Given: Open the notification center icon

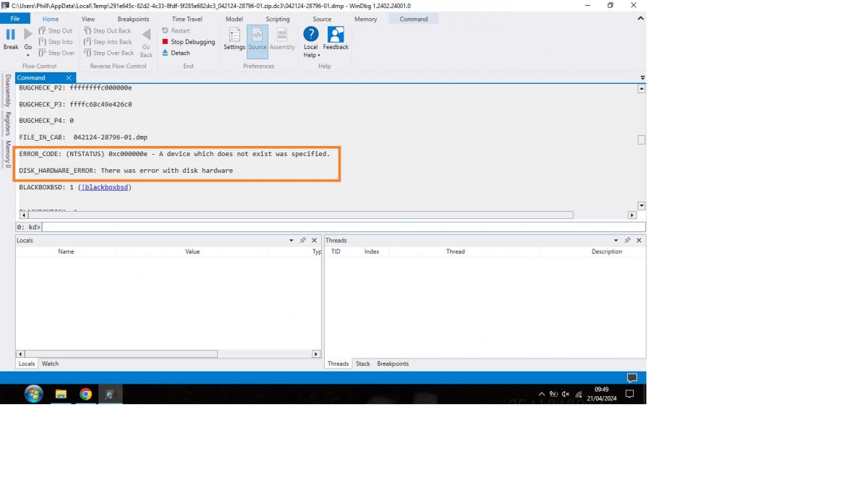Looking at the screenshot, I should (629, 394).
